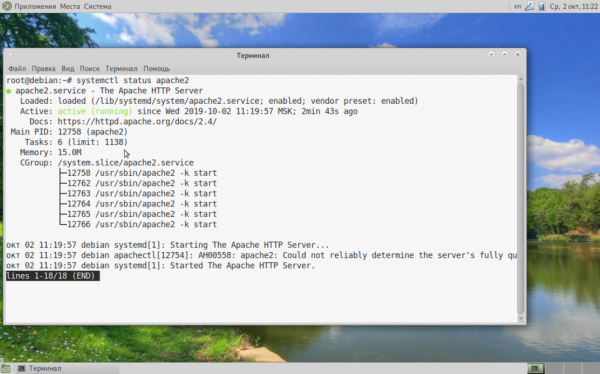This screenshot has height=374, width=600.
Task: Minimize the terminal via its title bar down-arrow
Action: pyautogui.click(x=491, y=54)
